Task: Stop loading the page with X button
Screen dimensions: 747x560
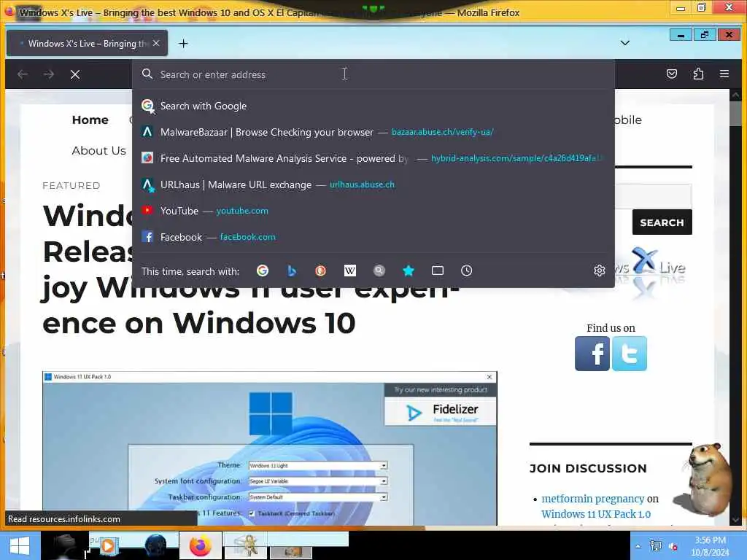Action: click(75, 74)
